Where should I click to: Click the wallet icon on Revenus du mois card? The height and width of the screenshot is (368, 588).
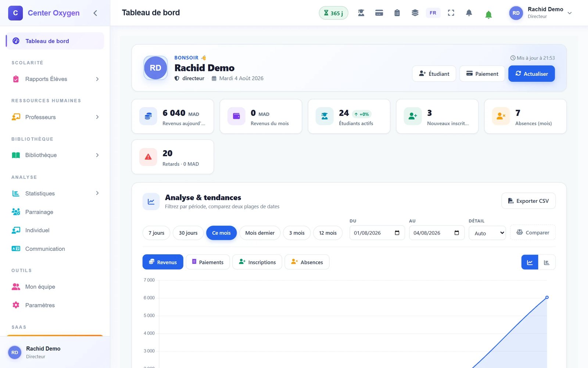[x=236, y=116]
